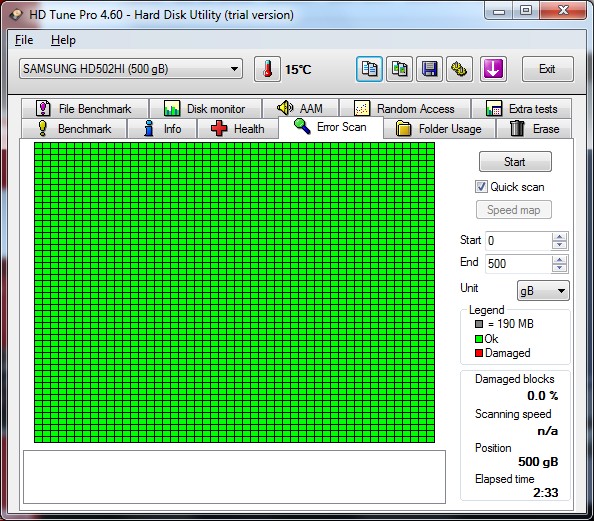594x521 pixels.
Task: Click the thermometer temperature icon
Action: pyautogui.click(x=267, y=69)
